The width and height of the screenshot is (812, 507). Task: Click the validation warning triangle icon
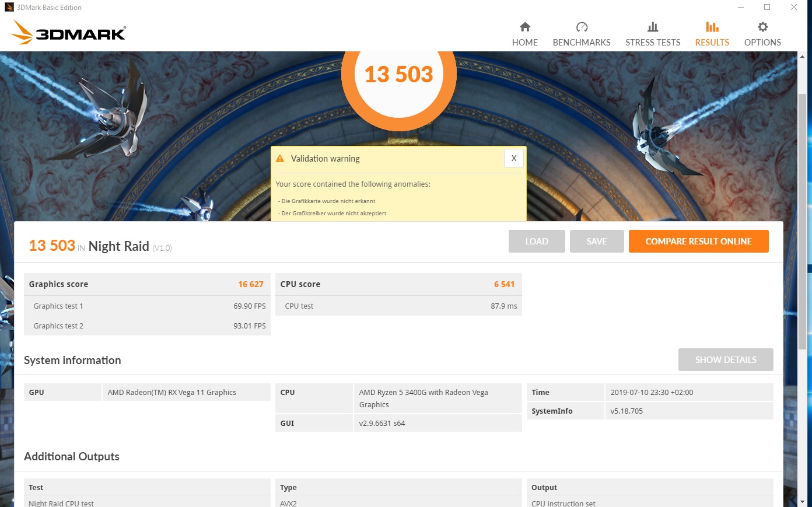(x=280, y=159)
